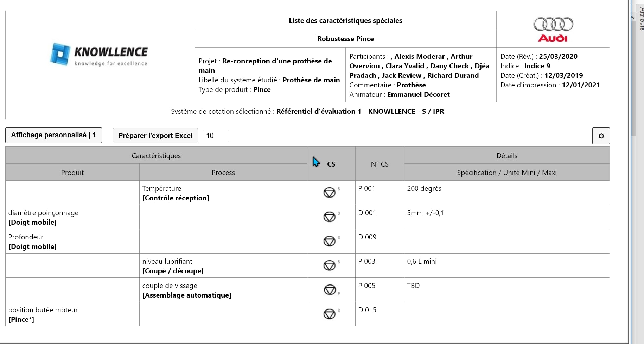This screenshot has width=644, height=344.
Task: Click the Détails group header
Action: [507, 156]
